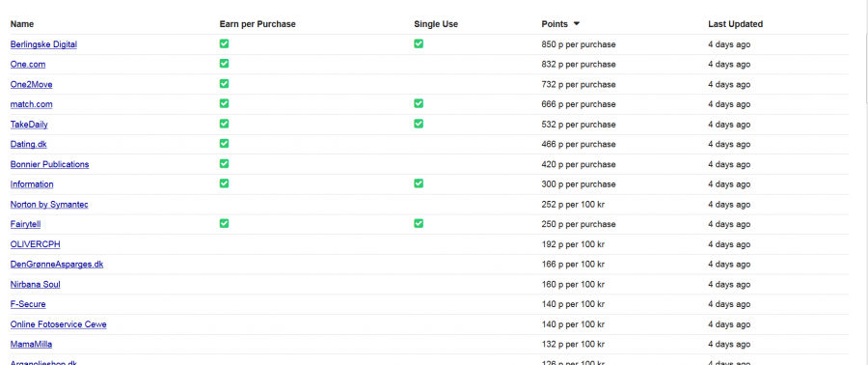
Task: Sort by the Name column header
Action: click(x=22, y=24)
